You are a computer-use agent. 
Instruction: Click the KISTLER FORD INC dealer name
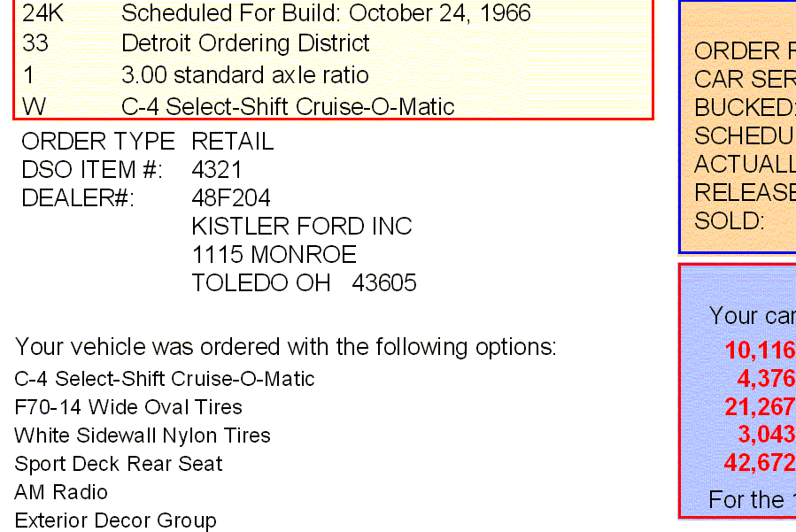click(x=302, y=227)
